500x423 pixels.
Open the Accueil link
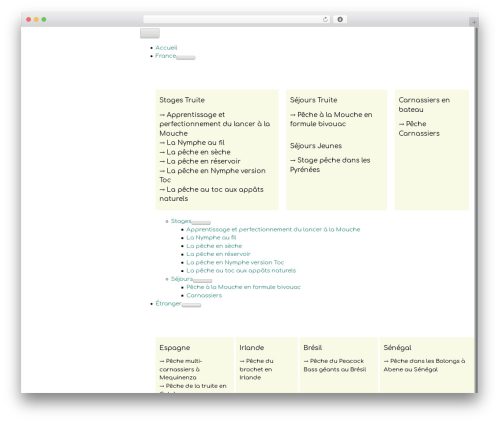(166, 48)
